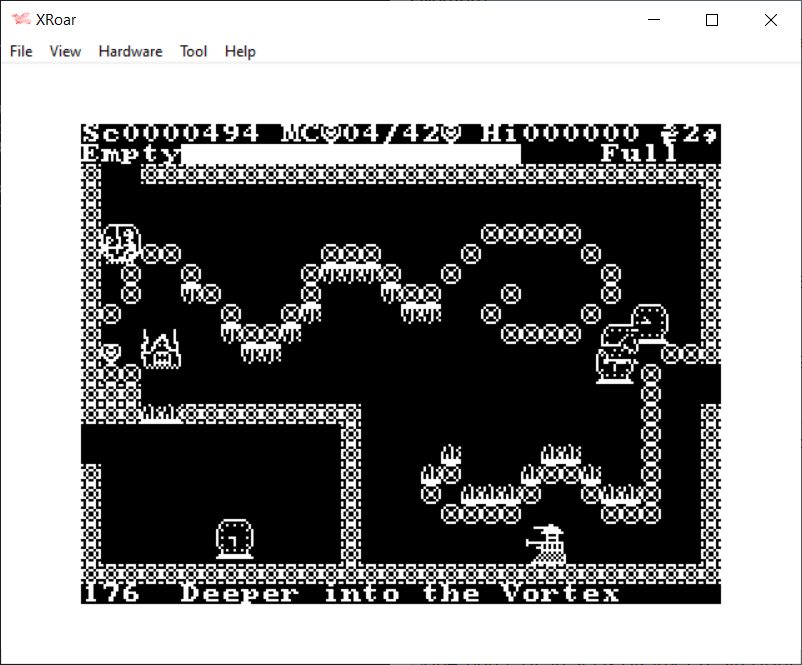
Task: Minimize the XRoar window
Action: [654, 20]
